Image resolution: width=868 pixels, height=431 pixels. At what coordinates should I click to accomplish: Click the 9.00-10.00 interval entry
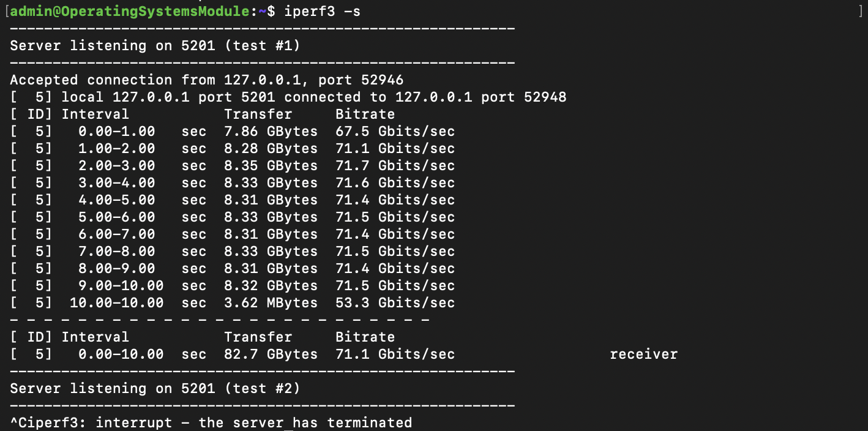pos(121,286)
